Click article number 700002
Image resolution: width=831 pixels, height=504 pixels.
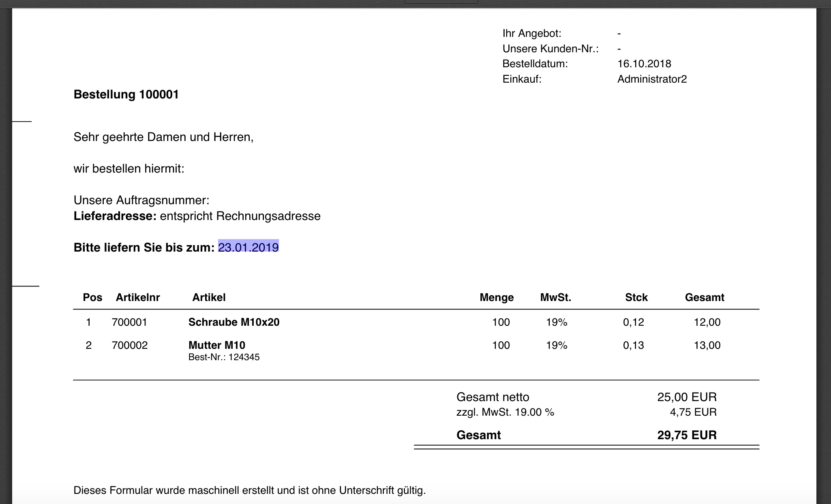click(129, 345)
